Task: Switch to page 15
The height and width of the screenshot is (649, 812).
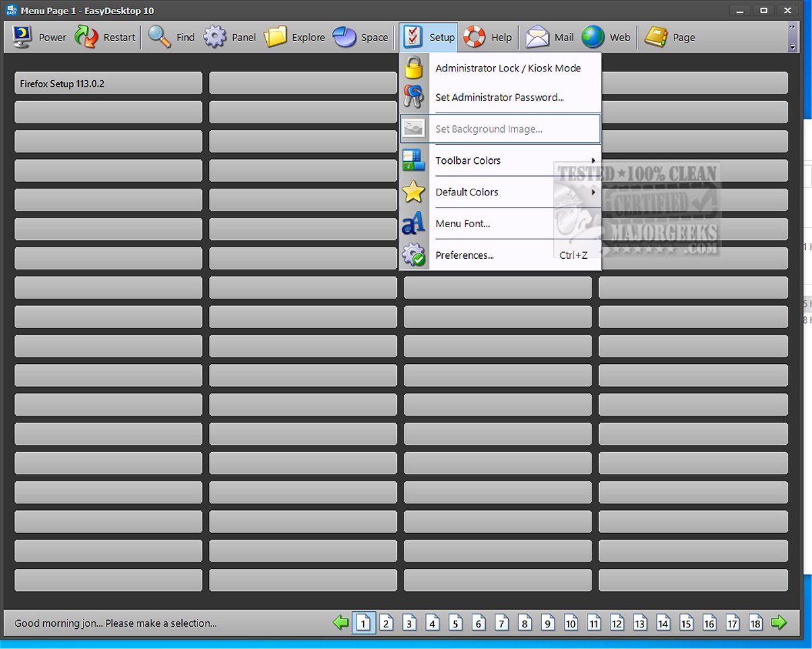Action: coord(686,623)
